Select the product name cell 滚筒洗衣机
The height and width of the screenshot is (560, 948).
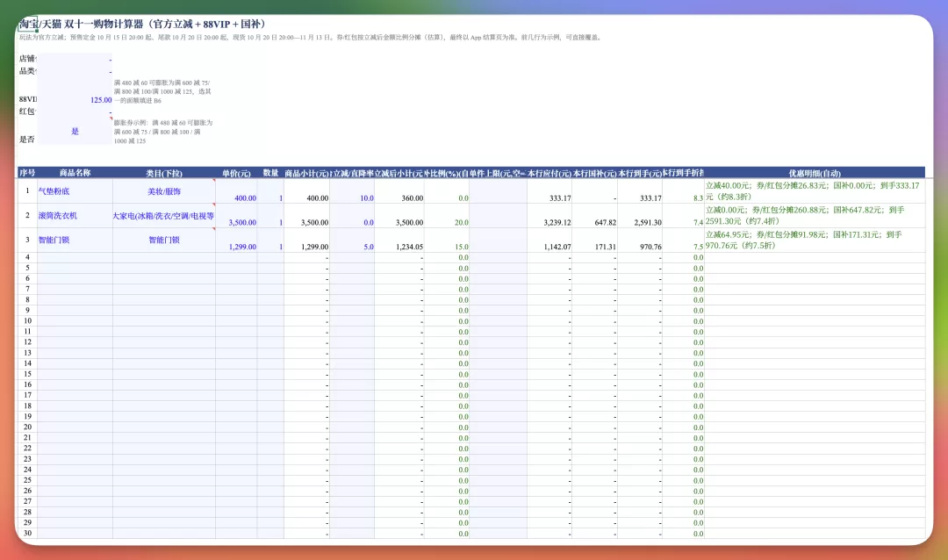75,215
